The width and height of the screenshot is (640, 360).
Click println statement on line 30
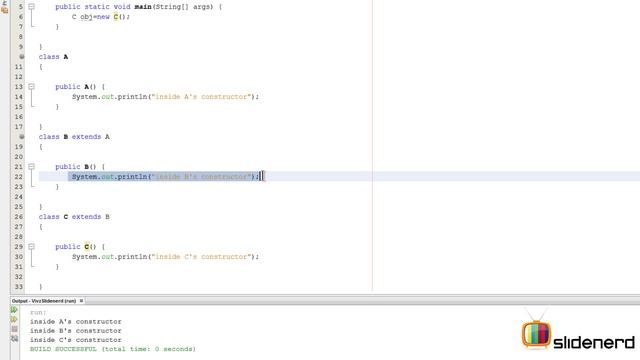pos(165,257)
